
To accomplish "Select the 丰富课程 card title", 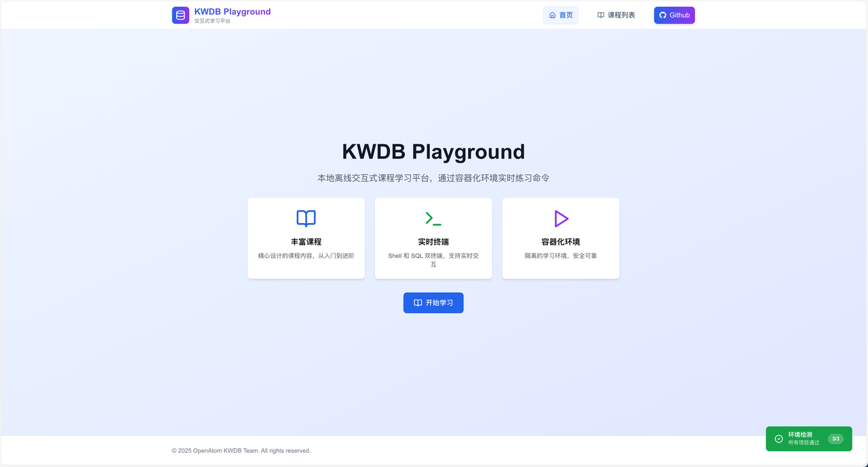I will [306, 242].
